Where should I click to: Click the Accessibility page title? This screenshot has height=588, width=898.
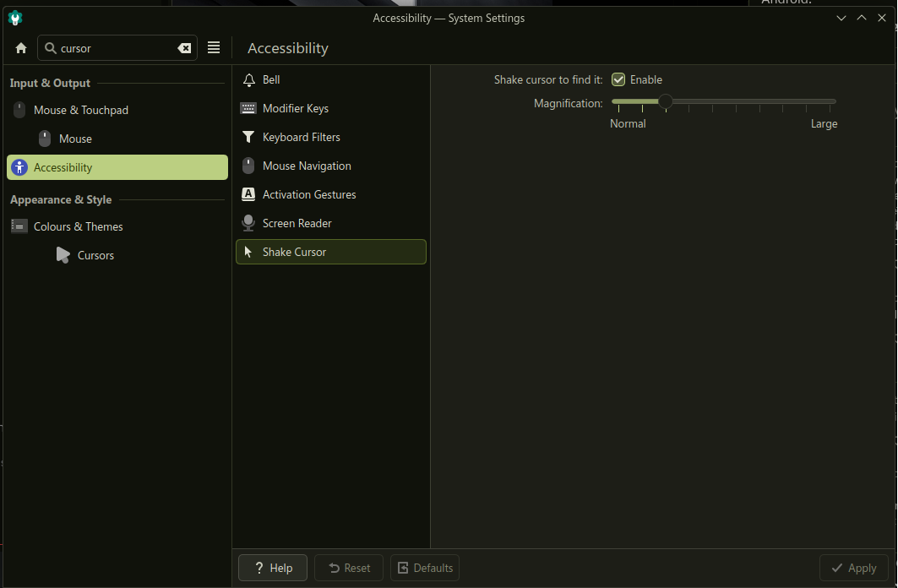[288, 48]
